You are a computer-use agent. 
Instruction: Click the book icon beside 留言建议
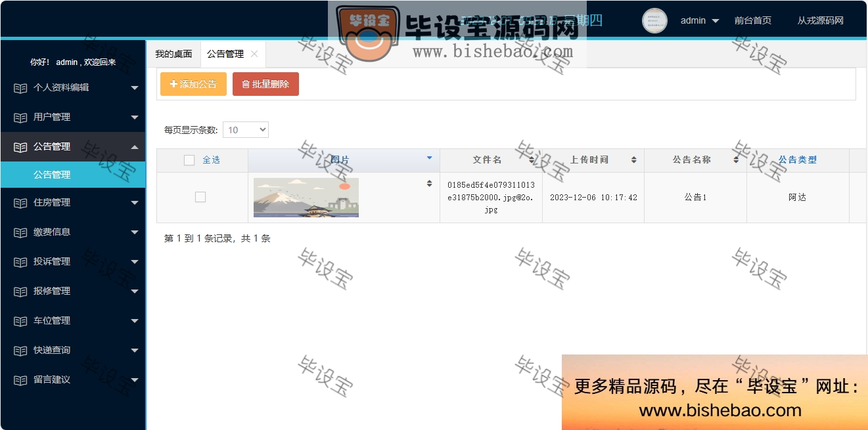coord(20,380)
